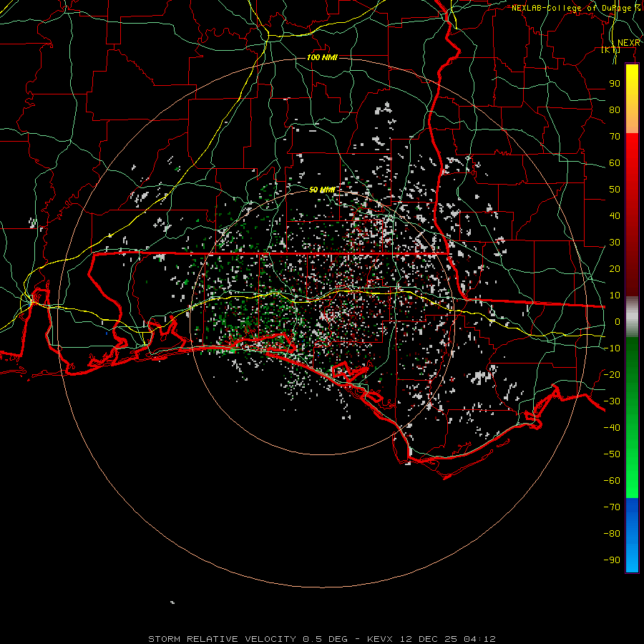644x644 pixels.
Task: Click the -40 value on velocity scale
Action: [612, 428]
